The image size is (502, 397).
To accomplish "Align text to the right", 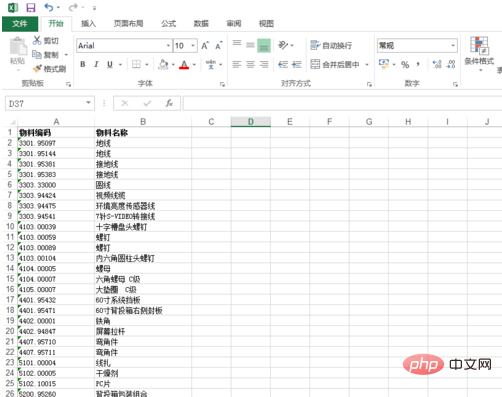I will coord(264,64).
